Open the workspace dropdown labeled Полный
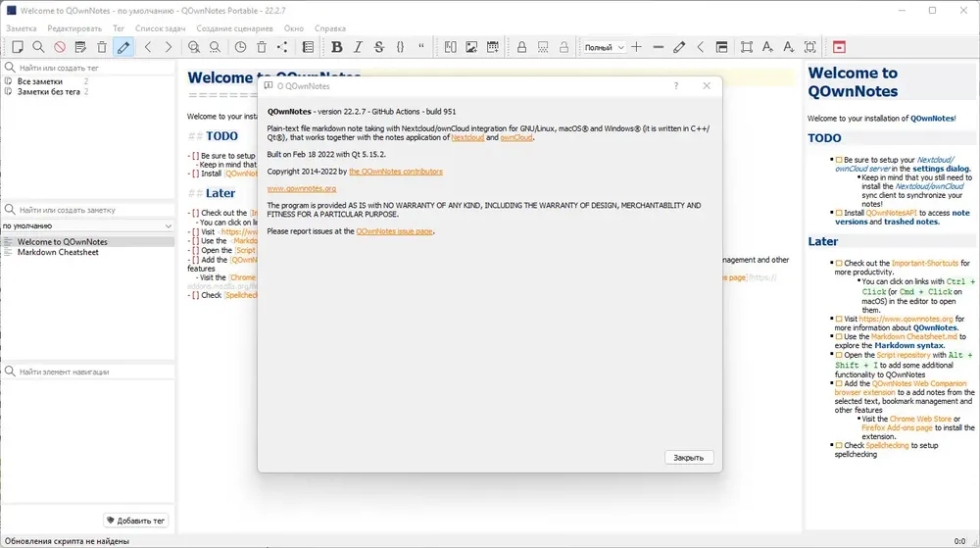The image size is (980, 548). pyautogui.click(x=604, y=47)
